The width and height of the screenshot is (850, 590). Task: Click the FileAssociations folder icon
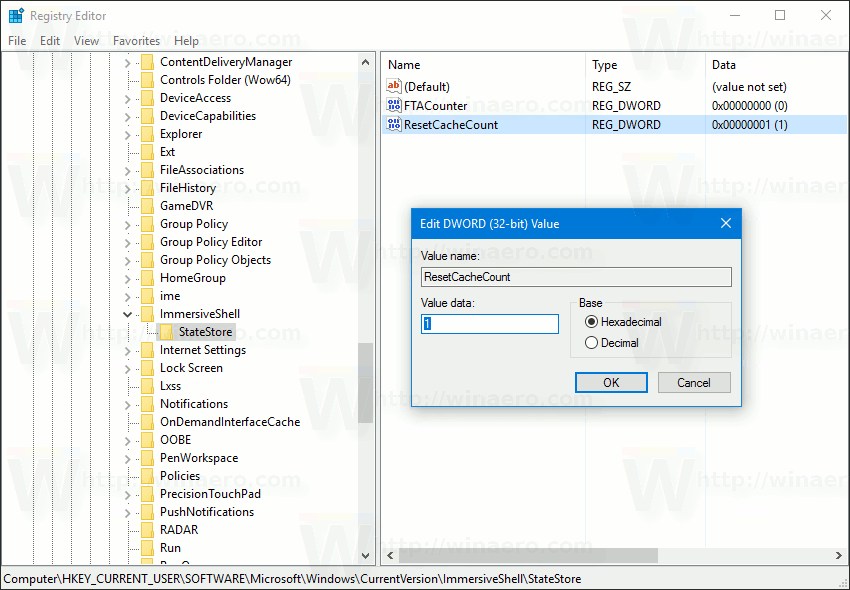147,170
